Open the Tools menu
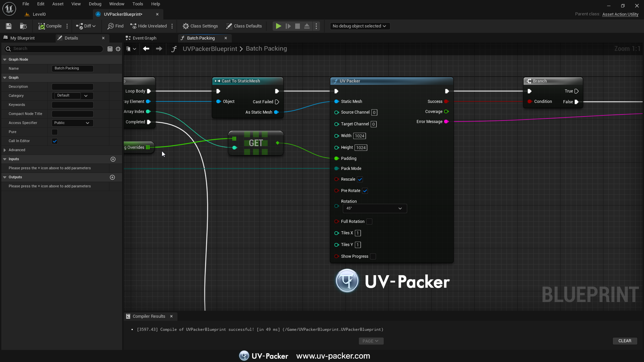 [138, 4]
